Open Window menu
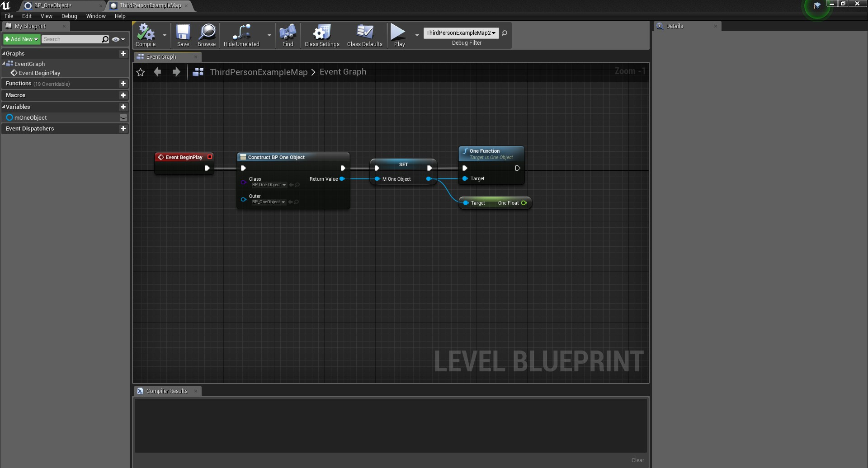This screenshot has height=468, width=868. 96,16
